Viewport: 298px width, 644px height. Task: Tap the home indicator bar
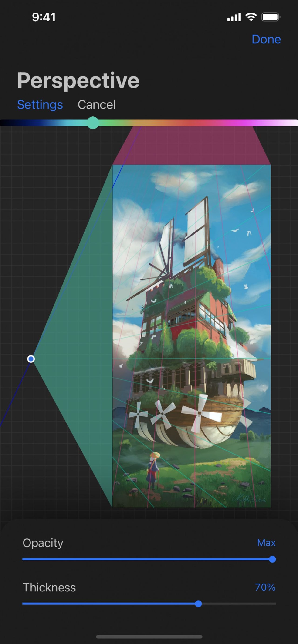[149, 637]
